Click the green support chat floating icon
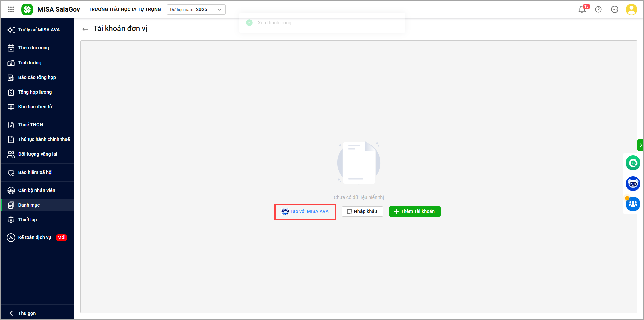644x320 pixels. click(633, 163)
